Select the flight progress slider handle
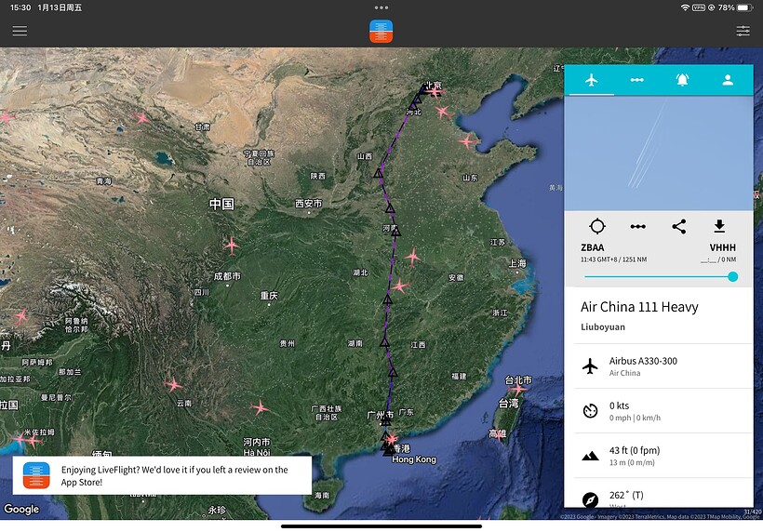 [732, 277]
